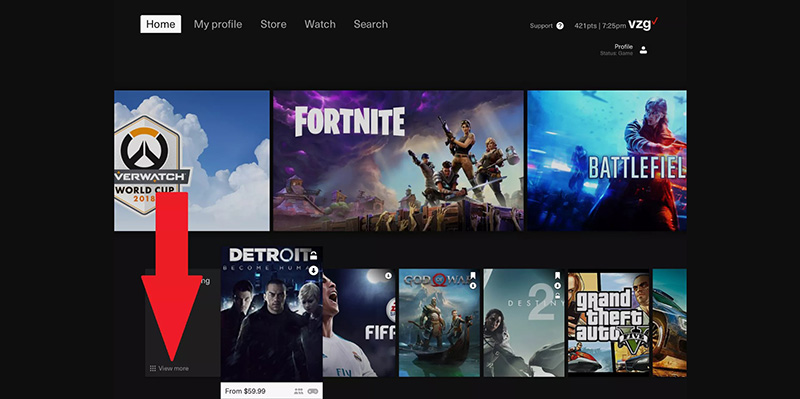Open the Profile user avatar icon
Screen dimensions: 800x399
[x=643, y=50]
